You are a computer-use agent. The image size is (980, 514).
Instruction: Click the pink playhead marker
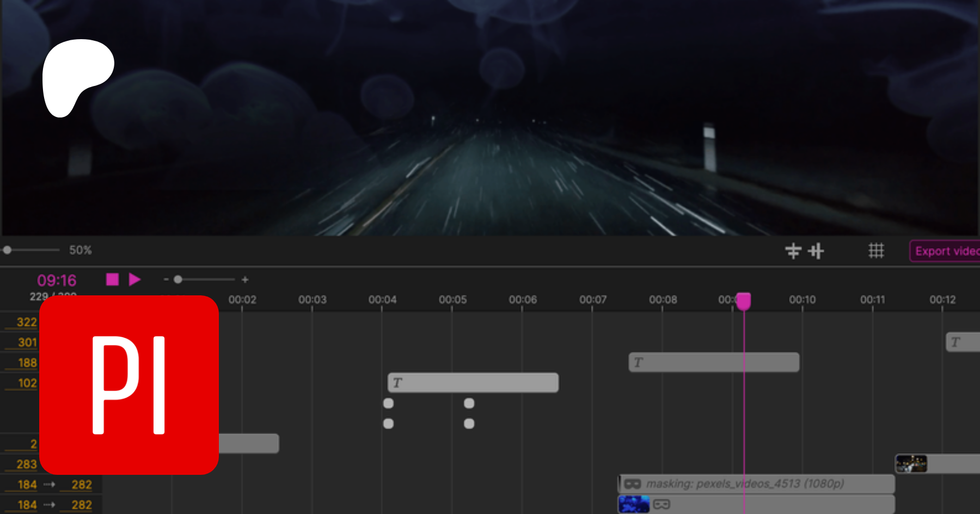tap(744, 300)
